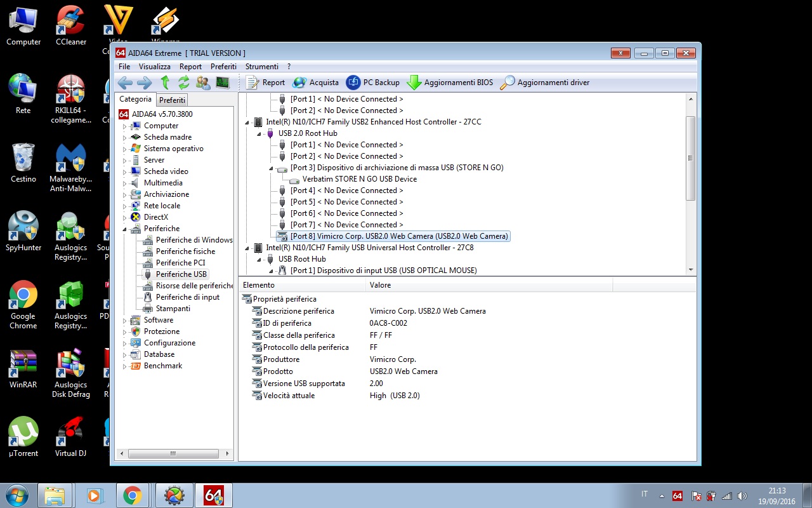Click the green up arrow icon
The image size is (812, 508).
click(165, 83)
